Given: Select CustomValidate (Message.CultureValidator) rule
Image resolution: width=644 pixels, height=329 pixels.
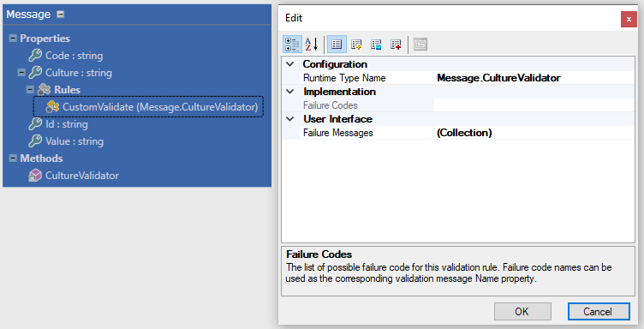Looking at the screenshot, I should (x=160, y=107).
